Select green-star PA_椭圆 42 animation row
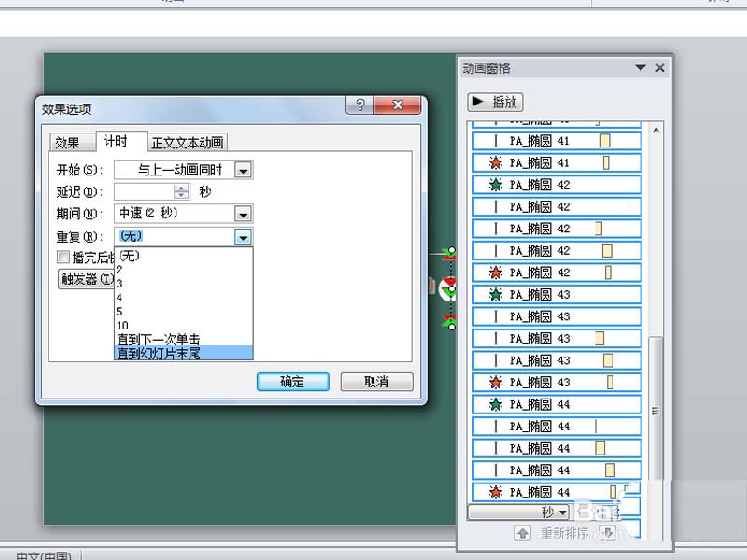Image resolution: width=747 pixels, height=560 pixels. [557, 185]
